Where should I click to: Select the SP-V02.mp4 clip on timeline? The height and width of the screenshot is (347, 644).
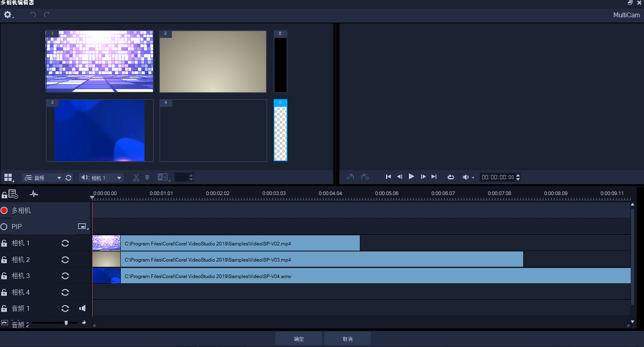pyautogui.click(x=226, y=243)
